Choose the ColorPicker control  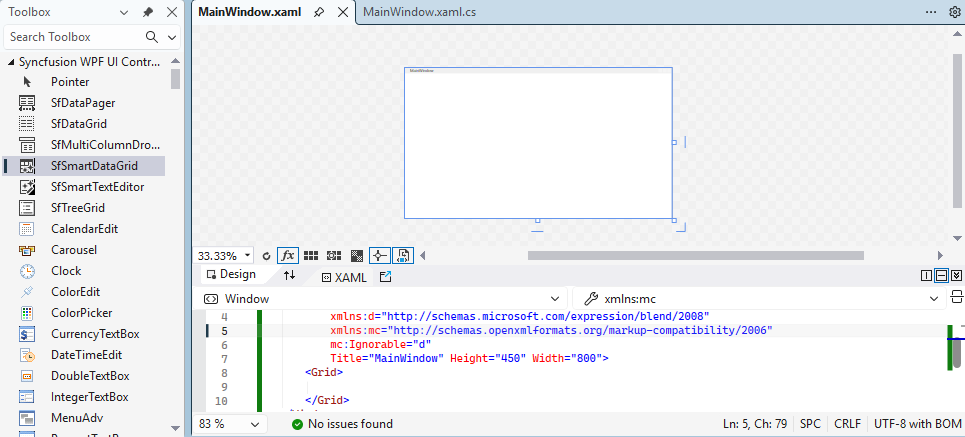coord(84,313)
